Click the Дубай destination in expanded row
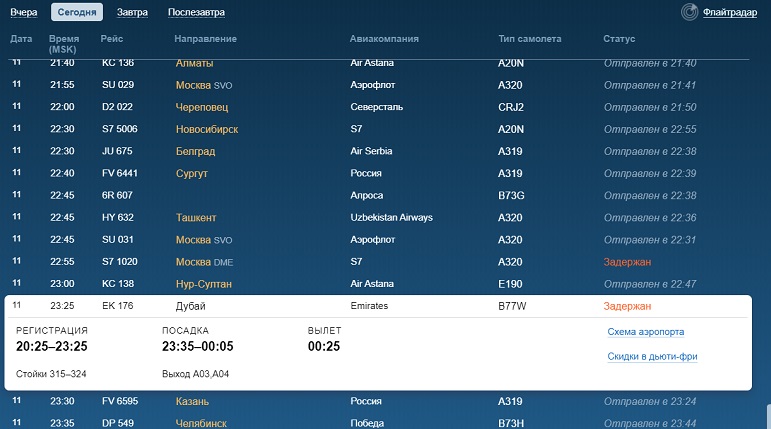The image size is (771, 429). [x=190, y=306]
